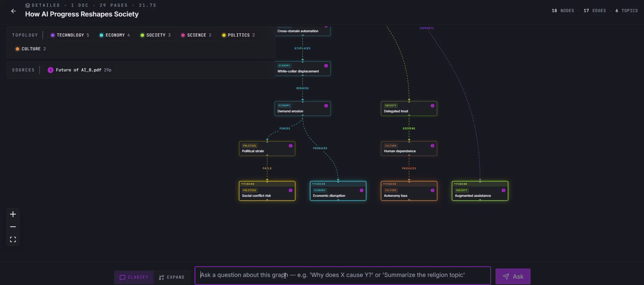Select the Social conflict risk node
This screenshot has width=644, height=285.
point(267,191)
